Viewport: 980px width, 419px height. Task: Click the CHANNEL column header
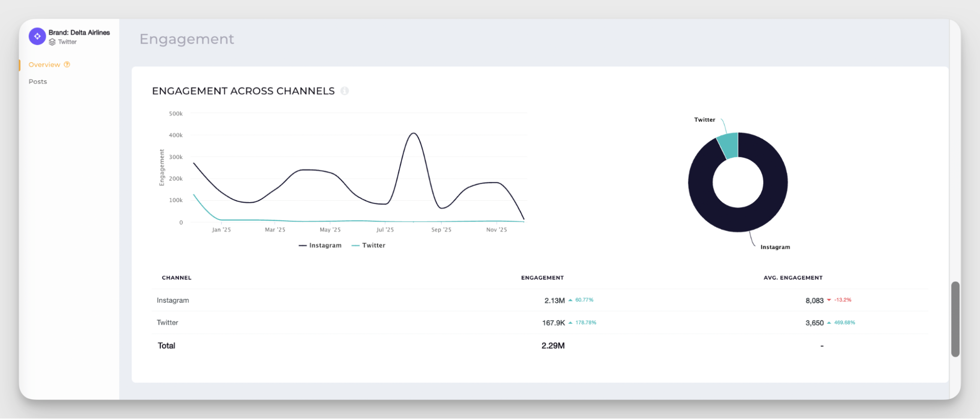click(176, 278)
